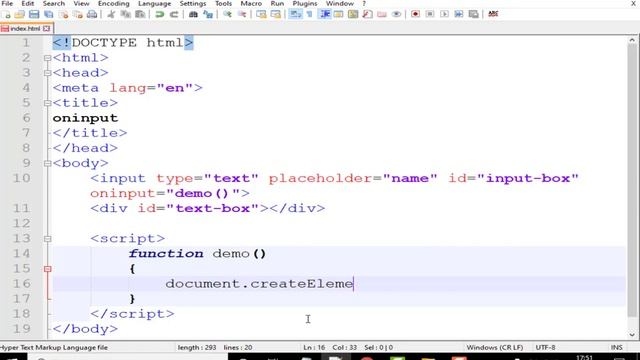
Task: Create a new file with the New icon
Action: click(6, 14)
